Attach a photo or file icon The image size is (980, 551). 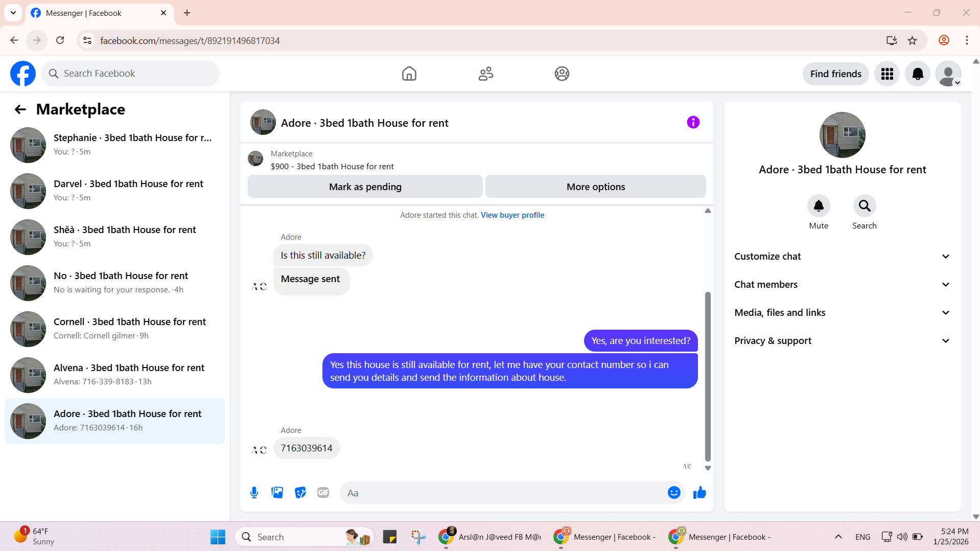(277, 493)
